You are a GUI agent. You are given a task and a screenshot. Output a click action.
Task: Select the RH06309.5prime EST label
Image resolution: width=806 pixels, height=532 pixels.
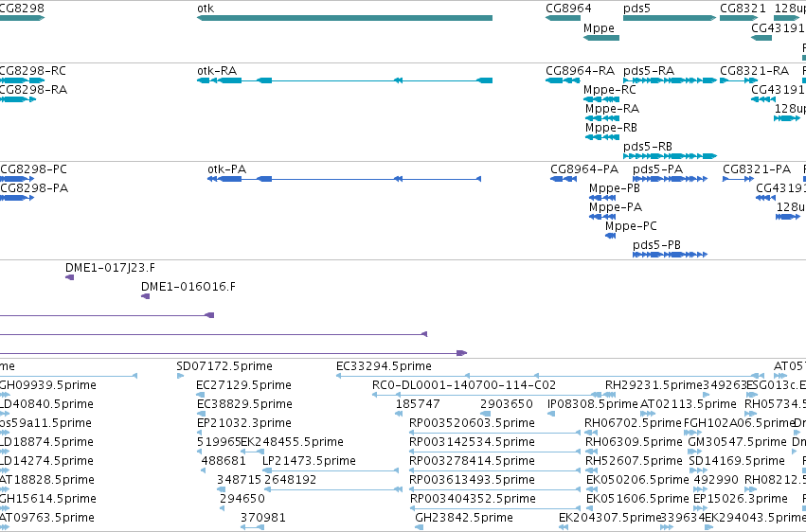(x=634, y=443)
